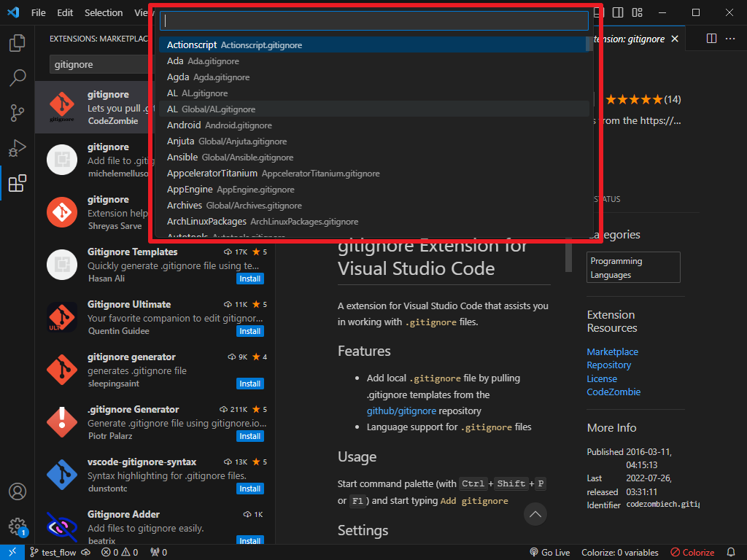Select gitignore extension by michelemelluso
Screen dimensions: 747x560
click(x=93, y=160)
